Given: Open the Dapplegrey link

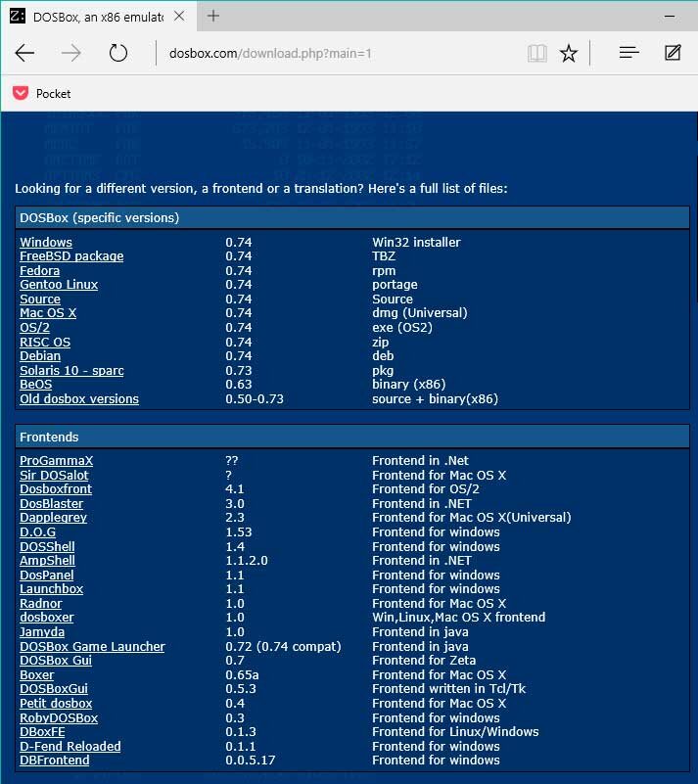Looking at the screenshot, I should 53,518.
